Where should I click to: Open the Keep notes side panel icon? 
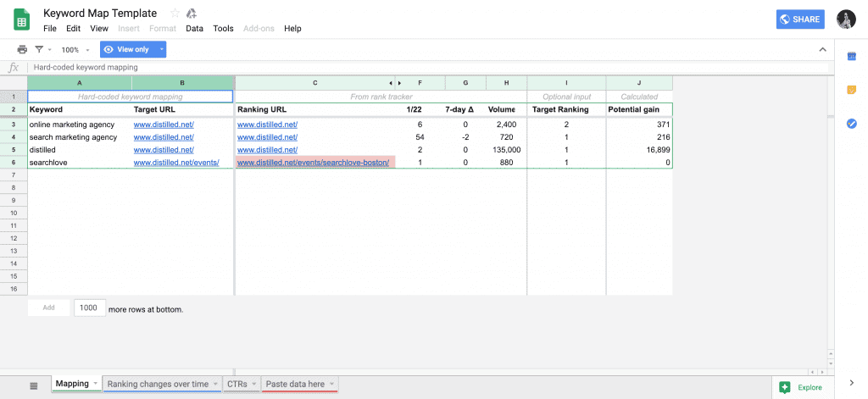tap(851, 90)
